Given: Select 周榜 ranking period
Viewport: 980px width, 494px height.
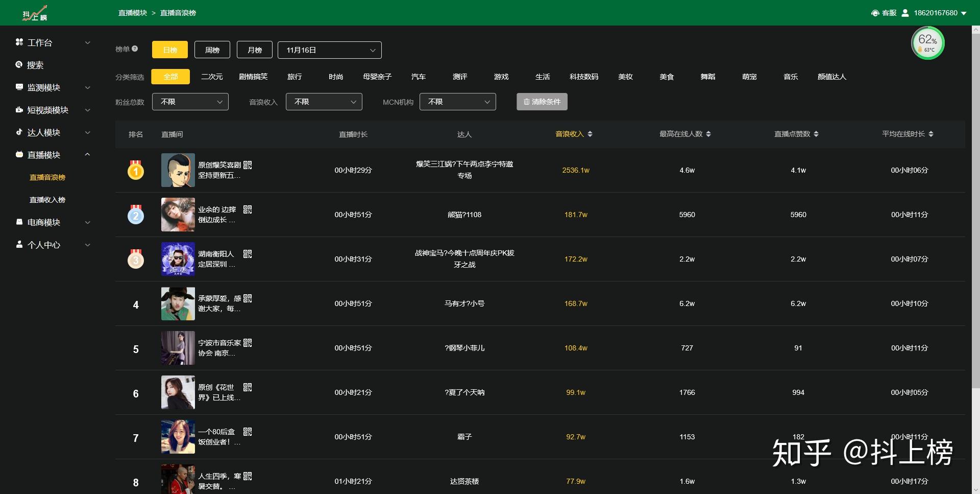Looking at the screenshot, I should [212, 50].
